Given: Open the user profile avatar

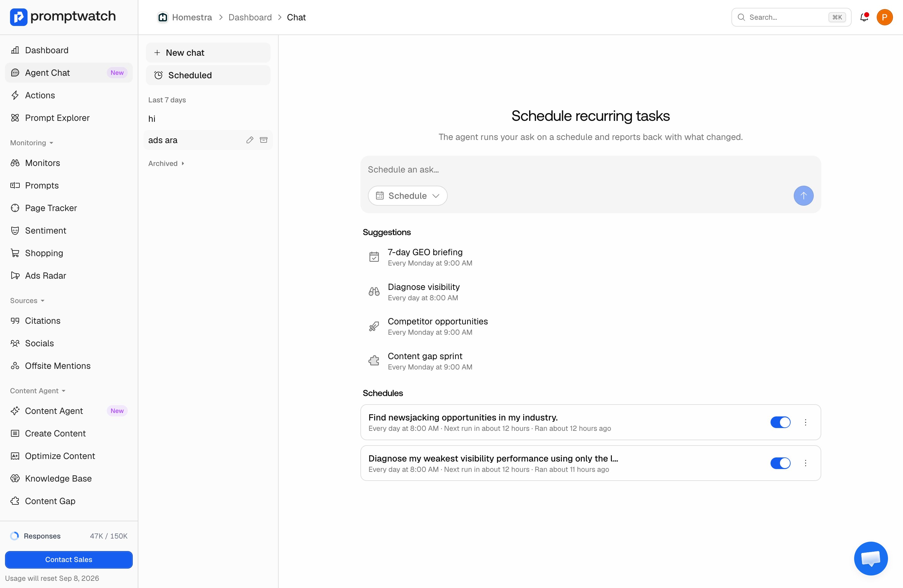Looking at the screenshot, I should [x=885, y=17].
